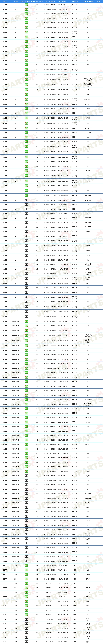Click diesel ON icon in A4 AVANT 'AYM' row
This screenshot has width=103, height=644.
[x=26, y=530]
